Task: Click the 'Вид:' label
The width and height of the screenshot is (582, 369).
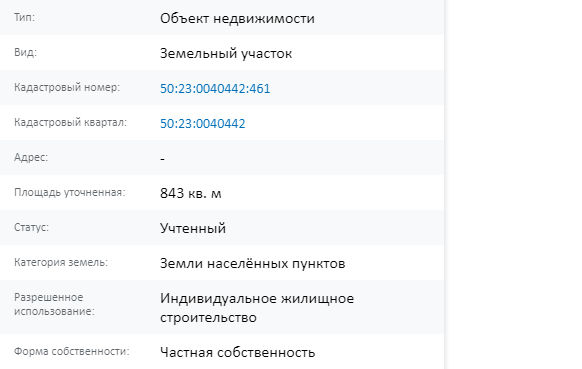Action: tap(26, 52)
